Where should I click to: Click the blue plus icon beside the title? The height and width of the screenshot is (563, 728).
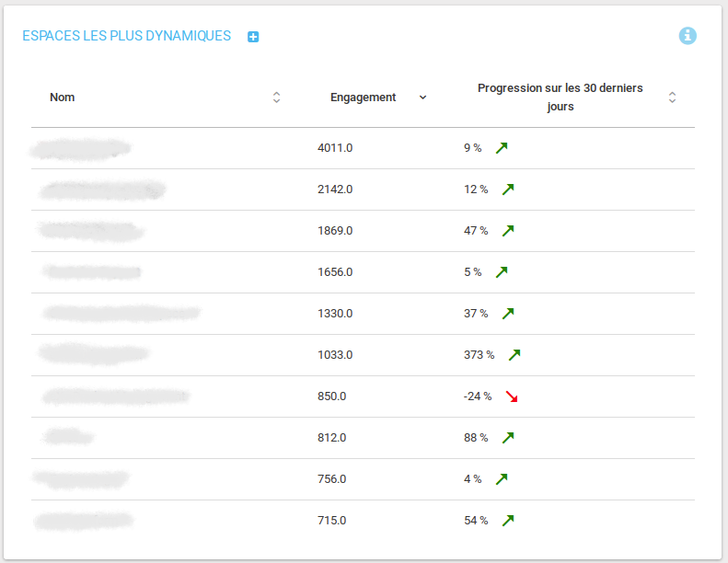click(253, 37)
